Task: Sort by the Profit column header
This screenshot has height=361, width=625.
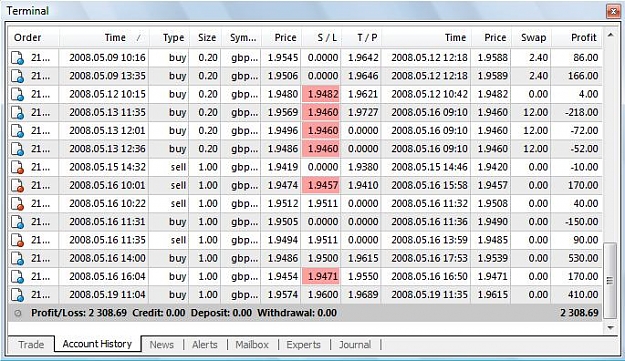Action: 577,38
